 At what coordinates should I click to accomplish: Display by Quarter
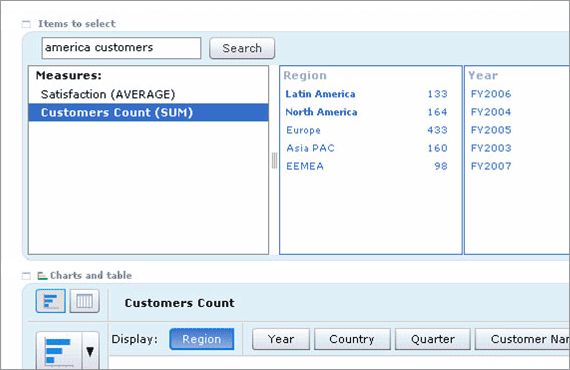coord(433,339)
